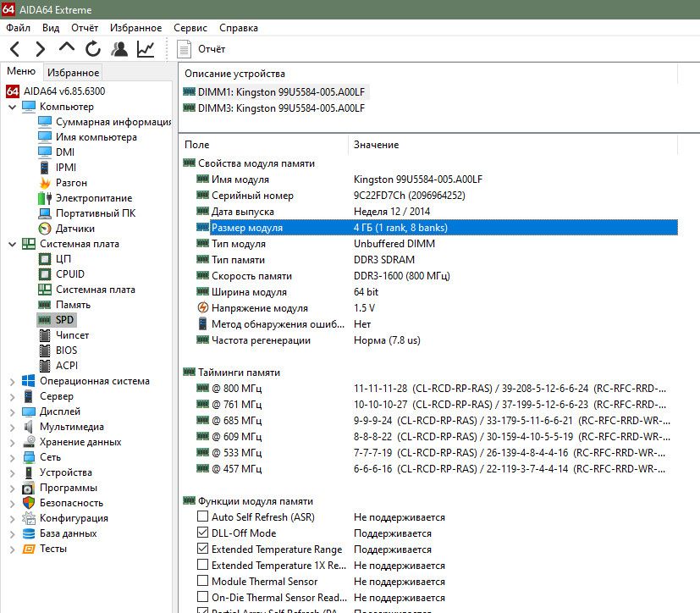Viewport: 700px width, 613px height.
Task: Expand the Мультимедиа tree node
Action: [x=13, y=428]
